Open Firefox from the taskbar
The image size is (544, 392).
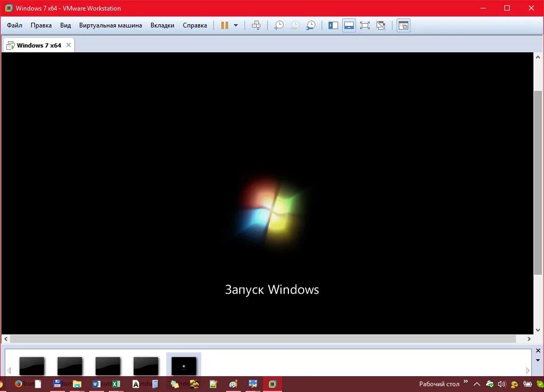(x=18, y=384)
